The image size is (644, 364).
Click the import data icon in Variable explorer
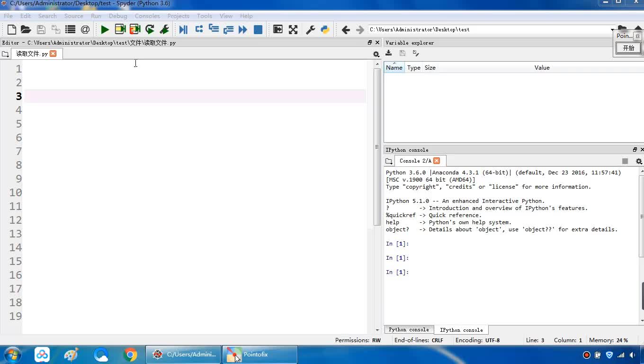click(389, 53)
